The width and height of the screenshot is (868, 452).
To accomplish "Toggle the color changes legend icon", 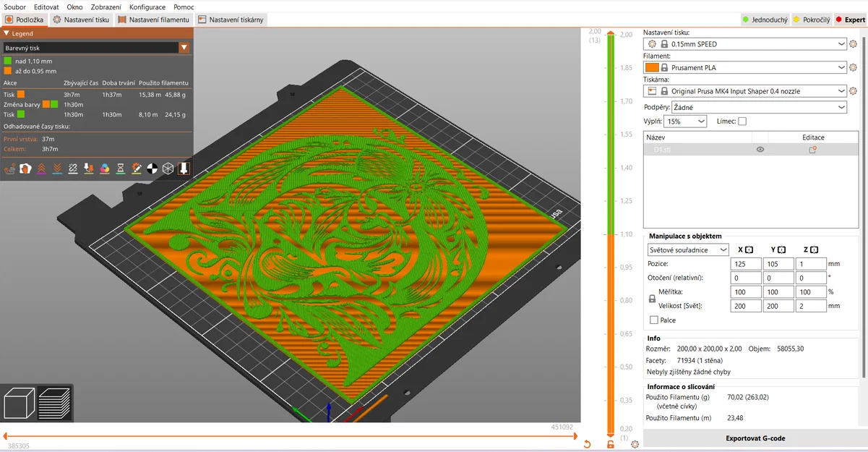I will click(x=105, y=169).
